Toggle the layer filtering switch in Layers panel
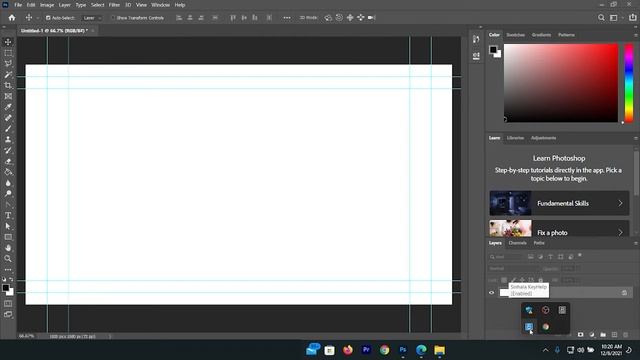 click(580, 256)
